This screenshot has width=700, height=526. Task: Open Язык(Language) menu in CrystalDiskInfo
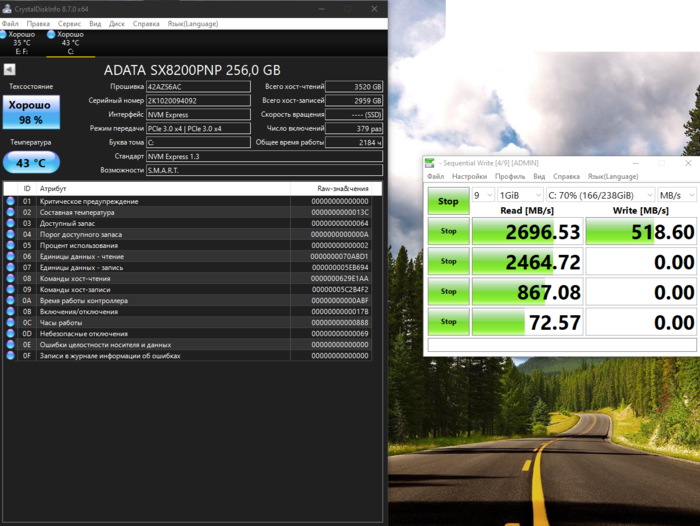click(192, 24)
